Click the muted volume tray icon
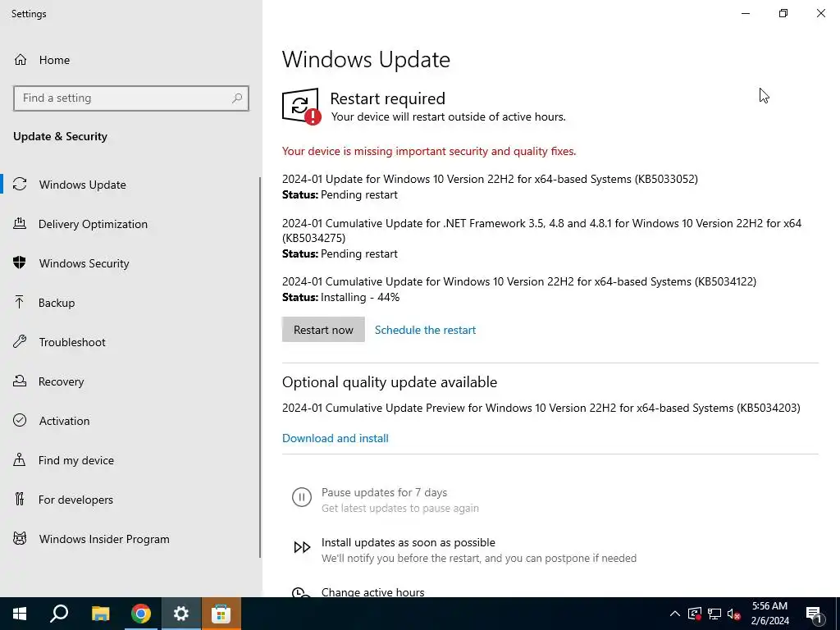Image resolution: width=840 pixels, height=630 pixels. [734, 614]
